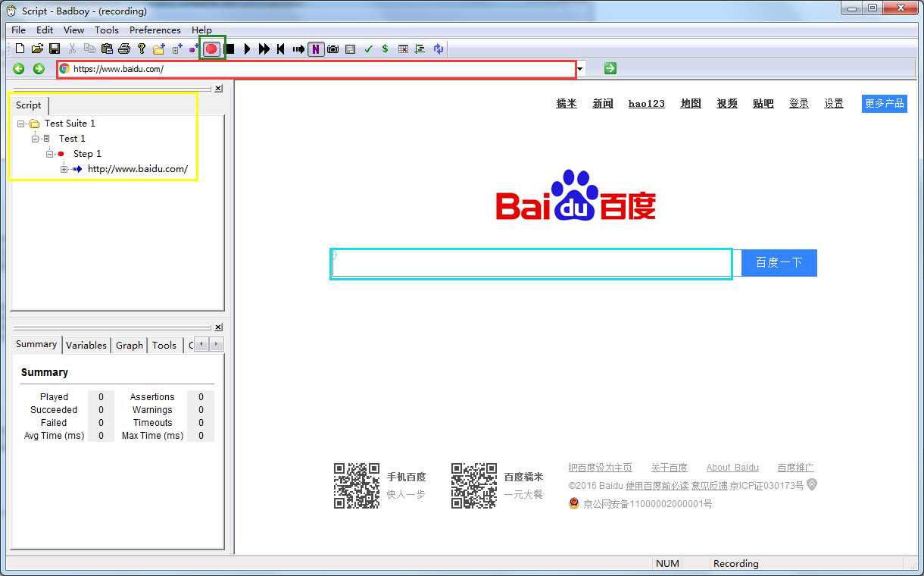Stop playback with the black square button
The width and height of the screenshot is (924, 576).
point(229,49)
